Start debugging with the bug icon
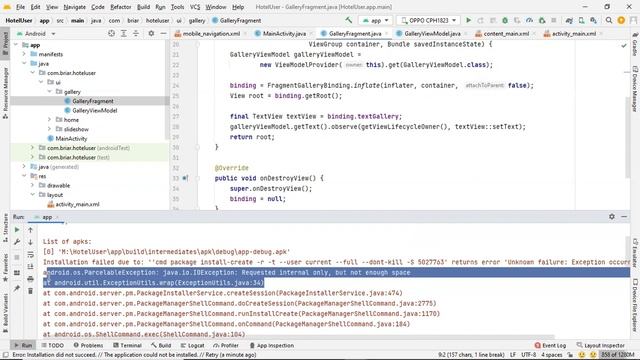640x360 pixels. tap(505, 20)
